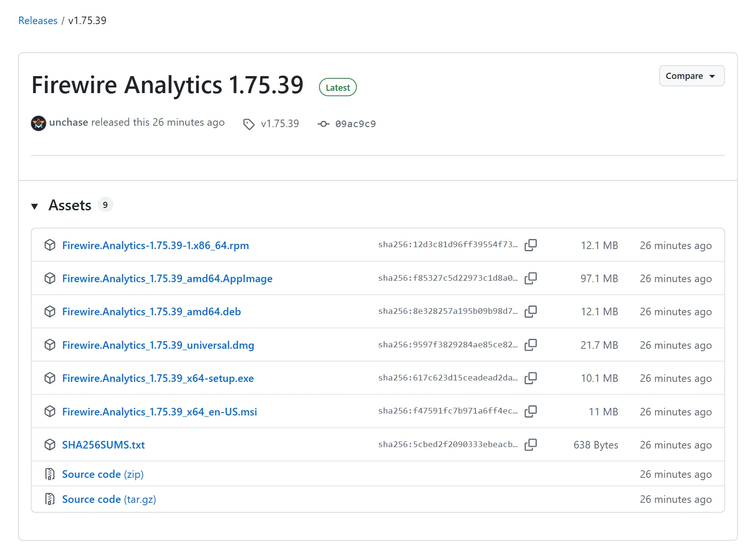Viewport: 756px width, 552px height.
Task: Copy SHA256 hash of amd64.deb asset
Action: [531, 311]
